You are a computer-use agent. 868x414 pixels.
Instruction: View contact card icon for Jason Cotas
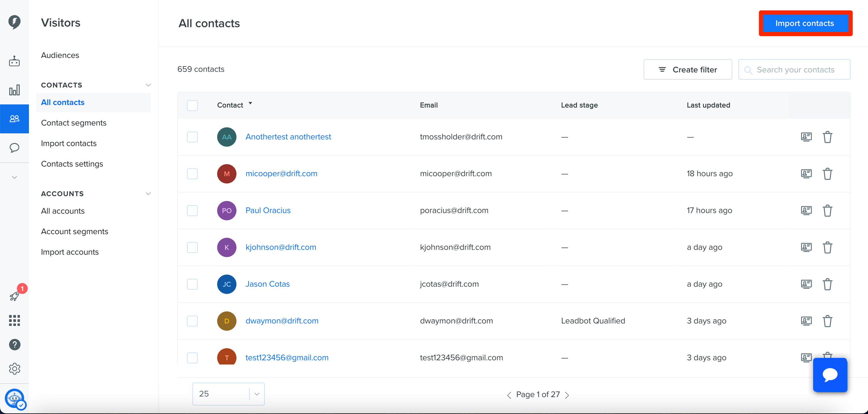coord(806,284)
